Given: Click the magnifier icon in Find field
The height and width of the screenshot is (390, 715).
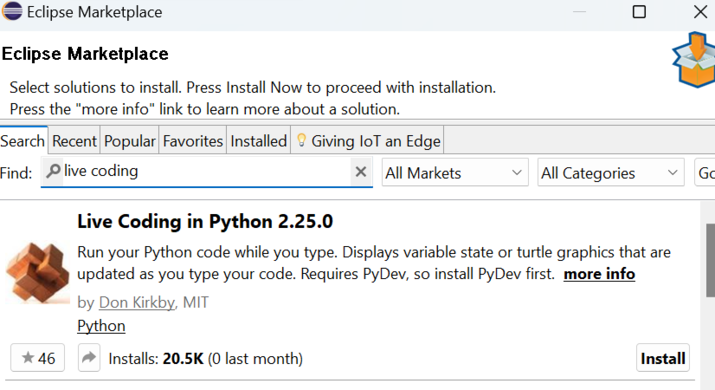Looking at the screenshot, I should [53, 172].
